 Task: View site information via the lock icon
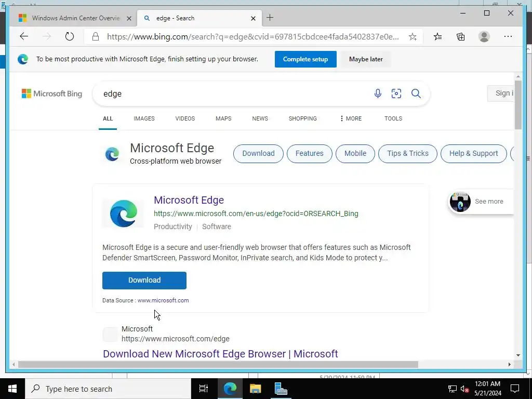click(96, 37)
